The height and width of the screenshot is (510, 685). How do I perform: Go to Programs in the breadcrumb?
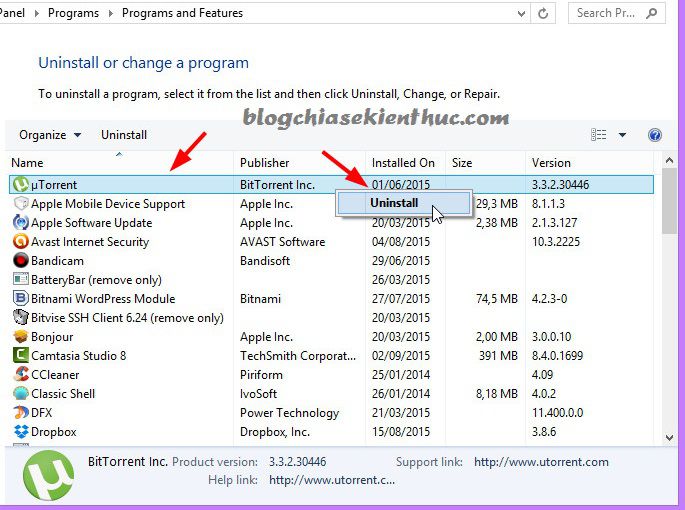[x=73, y=13]
